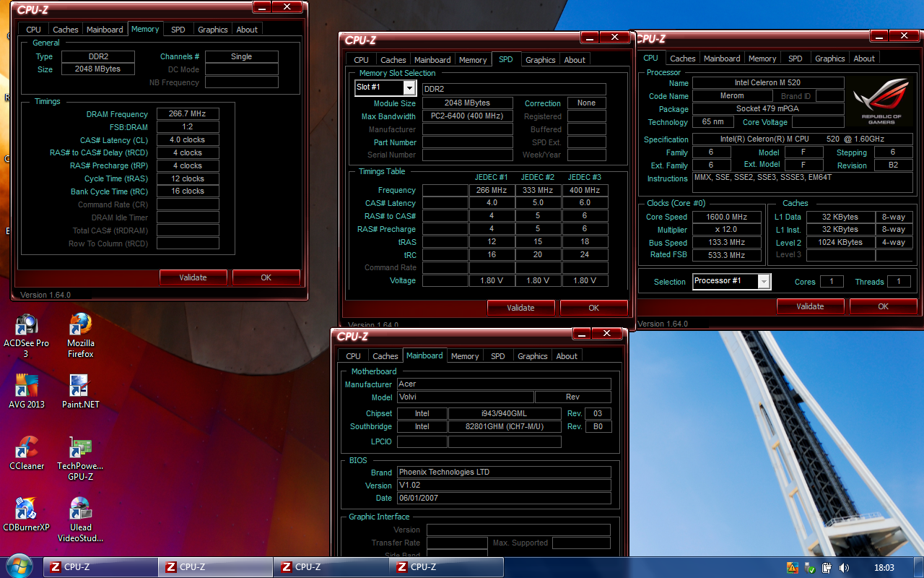The image size is (924, 578).
Task: Click the Republic of Gamers logo
Action: point(881,102)
